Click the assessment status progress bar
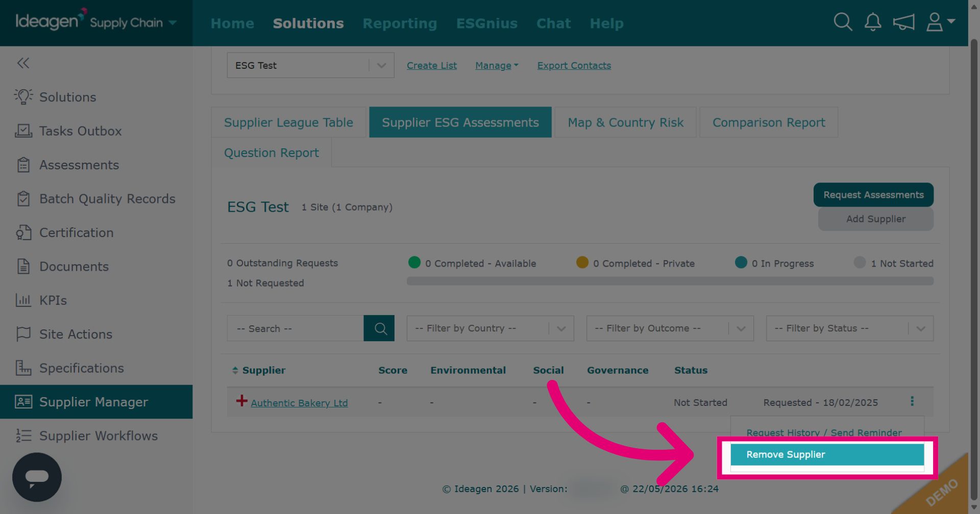 [670, 281]
